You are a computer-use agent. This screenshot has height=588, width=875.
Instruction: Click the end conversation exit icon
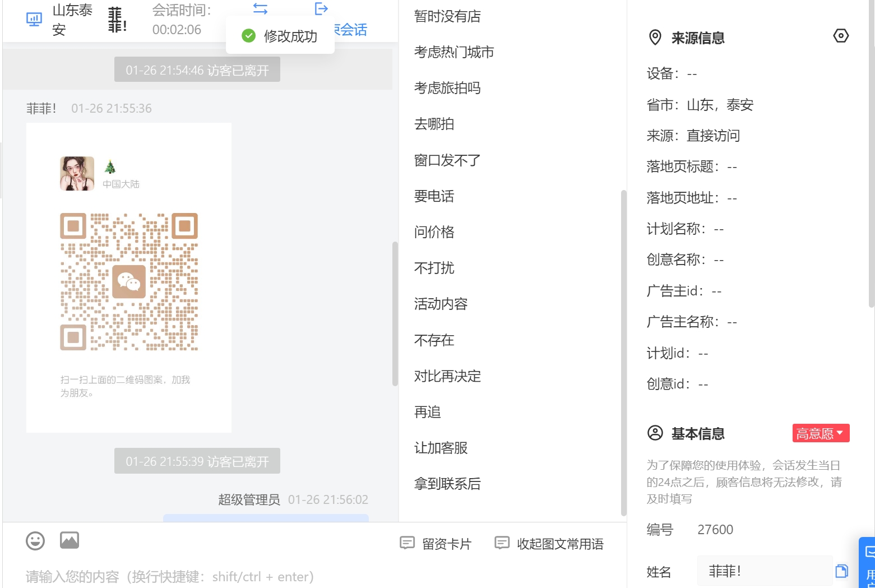321,9
